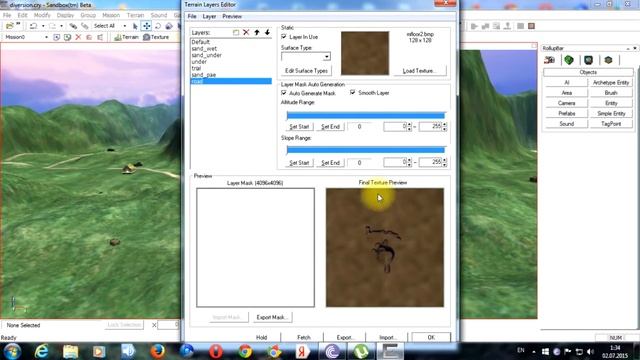Click the play icon in right Sandbox toolbar
Image resolution: width=640 pixels, height=360 pixels.
pyautogui.click(x=474, y=26)
